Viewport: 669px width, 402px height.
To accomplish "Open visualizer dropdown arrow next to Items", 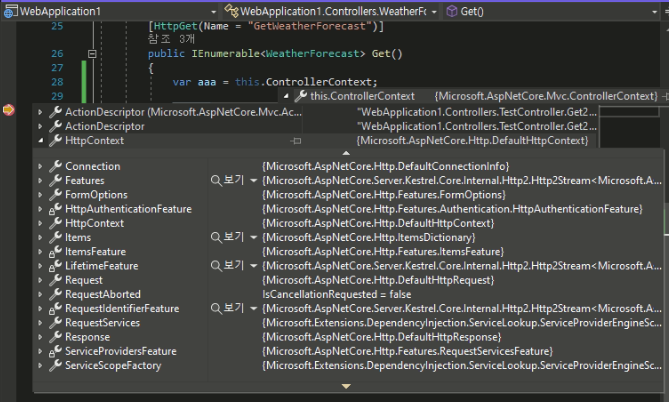I will click(253, 237).
